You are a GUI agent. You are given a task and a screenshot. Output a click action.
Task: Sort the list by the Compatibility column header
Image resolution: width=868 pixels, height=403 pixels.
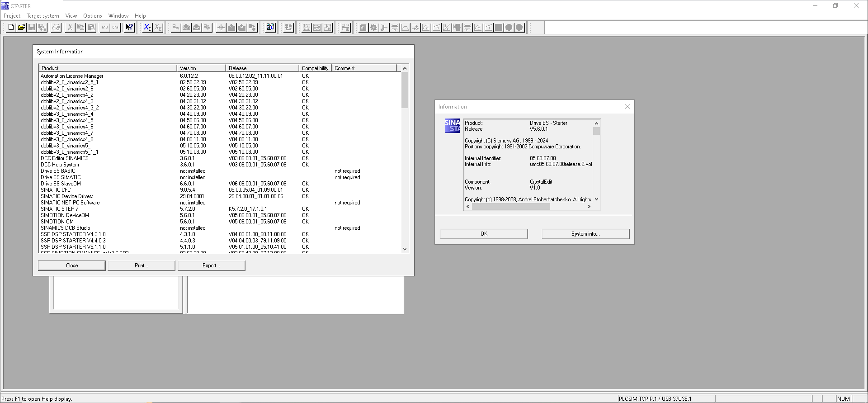click(315, 68)
